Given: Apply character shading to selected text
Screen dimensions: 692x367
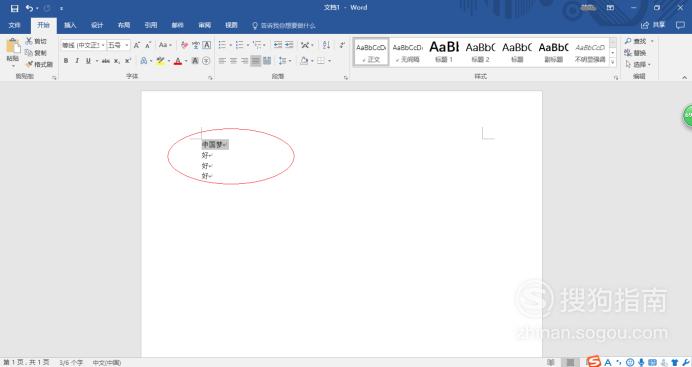Looking at the screenshot, I should [195, 61].
